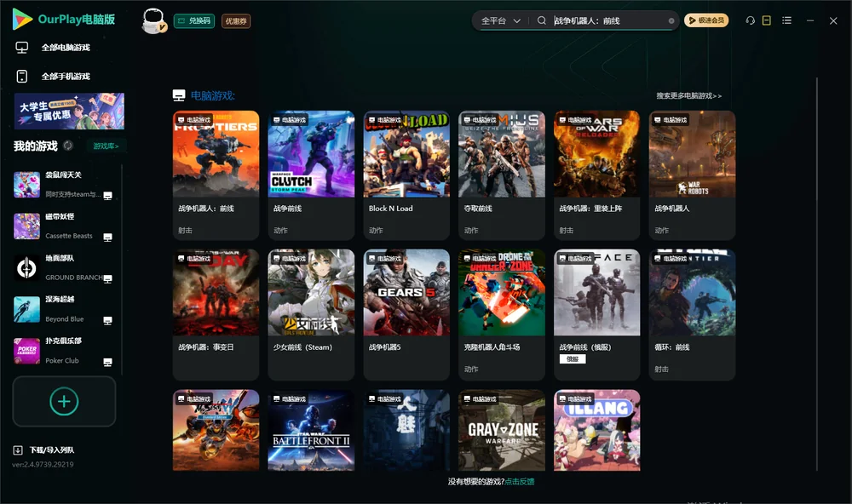Open 下载/导入列队 download queue

pos(43,450)
